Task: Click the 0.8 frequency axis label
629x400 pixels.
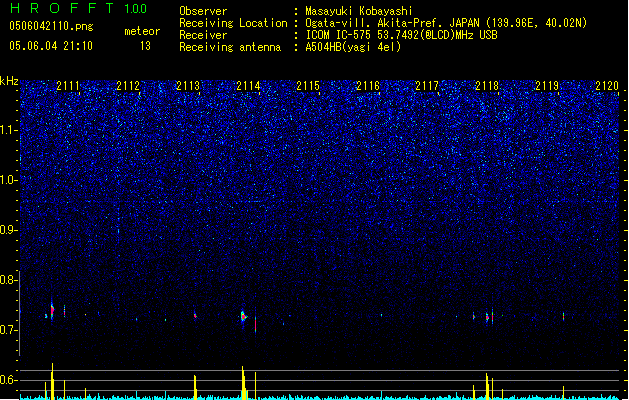Action: tap(8, 280)
